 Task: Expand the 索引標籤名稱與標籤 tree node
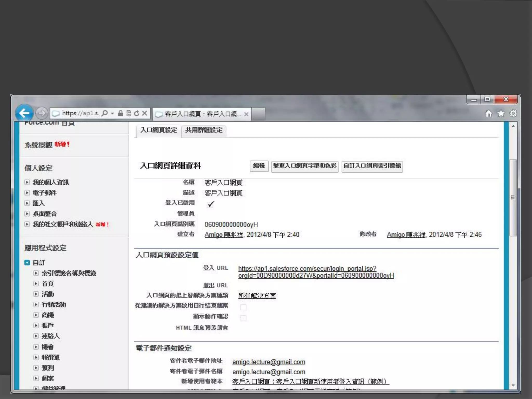(x=36, y=273)
